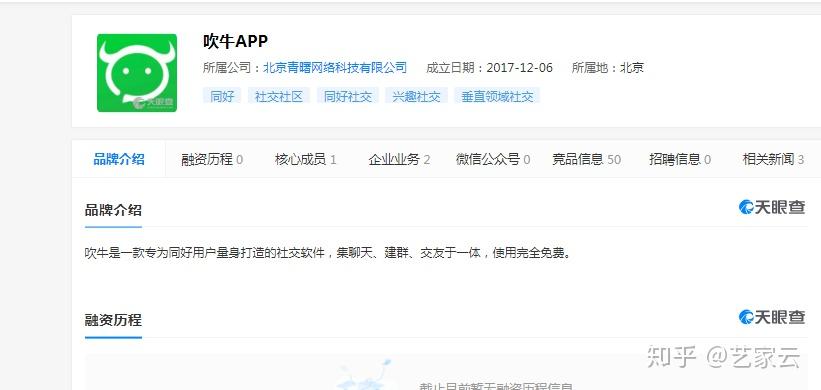Click the 成立日期 2017-12-06 text
This screenshot has height=390, width=821.
(x=490, y=68)
